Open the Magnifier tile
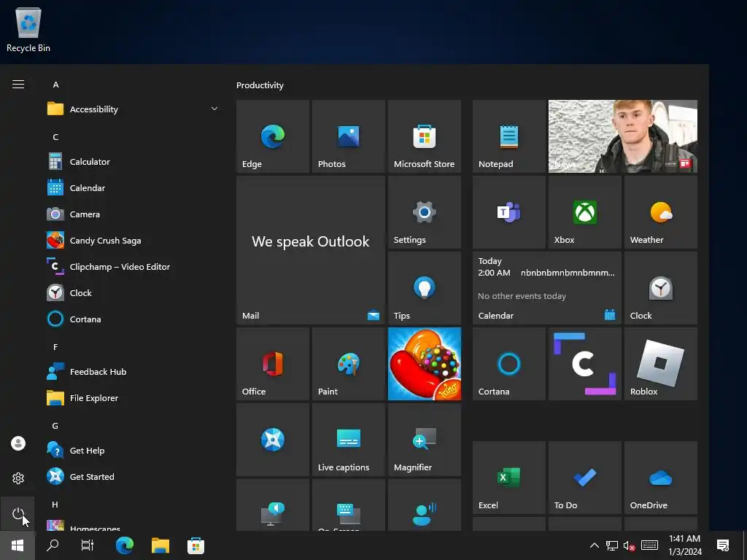 (x=425, y=440)
